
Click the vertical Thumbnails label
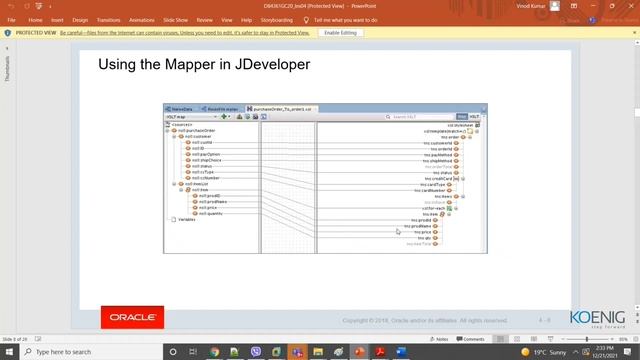coord(7,69)
